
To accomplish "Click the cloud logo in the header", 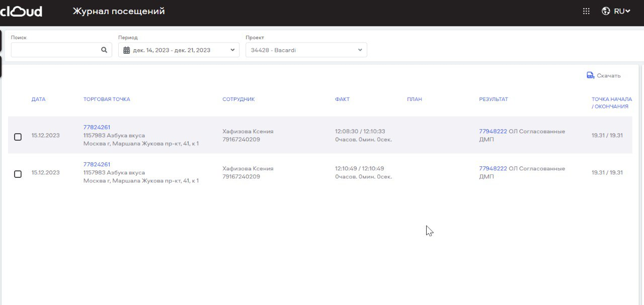I will pyautogui.click(x=21, y=11).
